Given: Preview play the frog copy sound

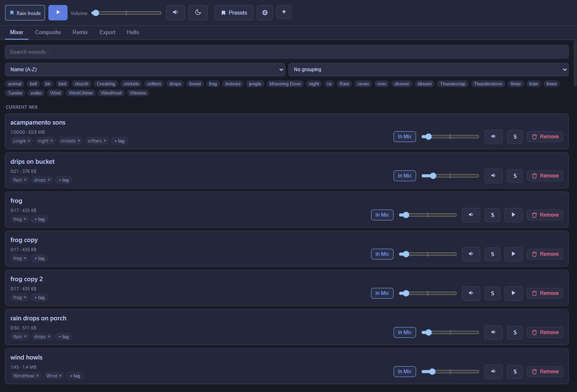Looking at the screenshot, I should tap(514, 254).
